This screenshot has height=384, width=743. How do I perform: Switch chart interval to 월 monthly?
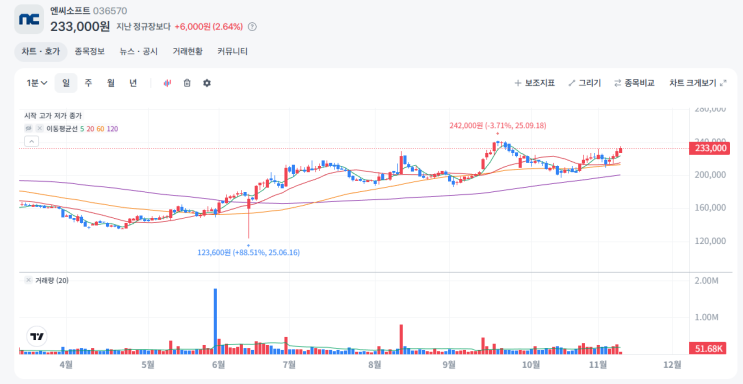[x=110, y=83]
